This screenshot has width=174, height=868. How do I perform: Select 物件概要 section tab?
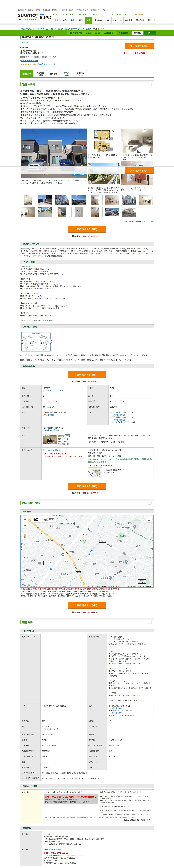53,74
